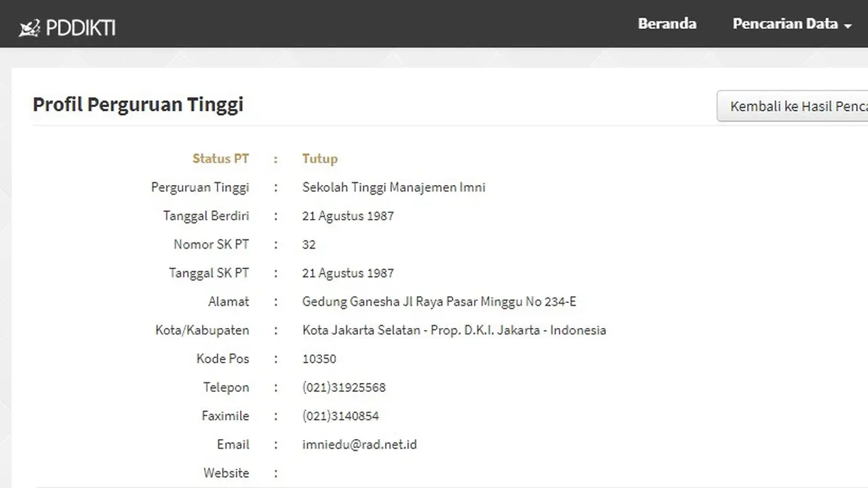The height and width of the screenshot is (488, 868).
Task: Click the Alamat label
Action: tap(229, 302)
